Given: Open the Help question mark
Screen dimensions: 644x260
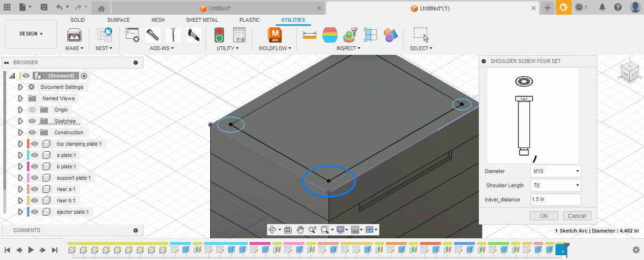Looking at the screenshot, I should click(618, 8).
